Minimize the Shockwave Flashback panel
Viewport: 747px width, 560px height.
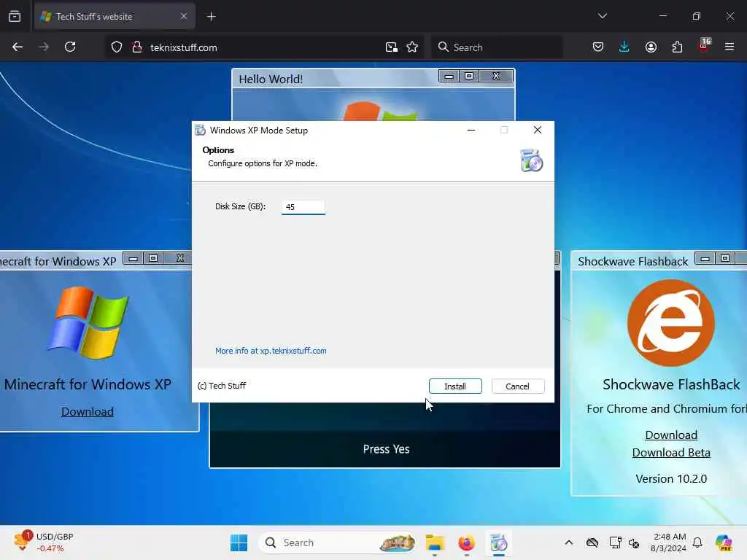[705, 259]
